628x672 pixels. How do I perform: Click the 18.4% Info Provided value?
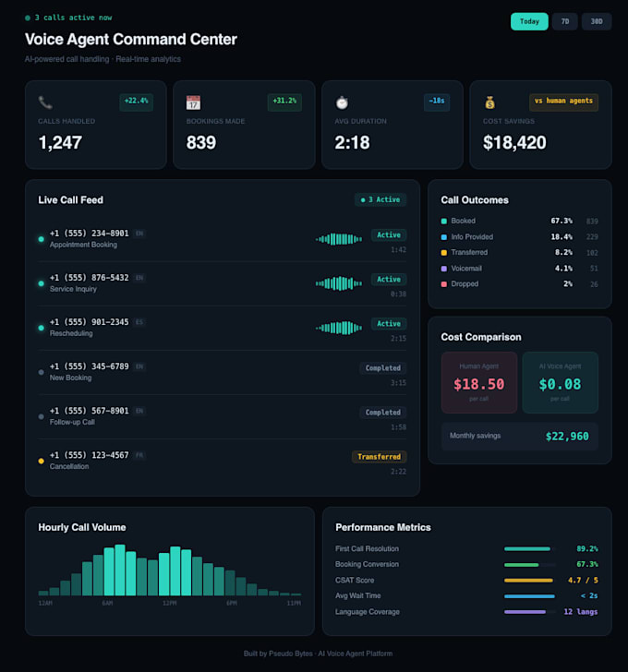point(562,237)
